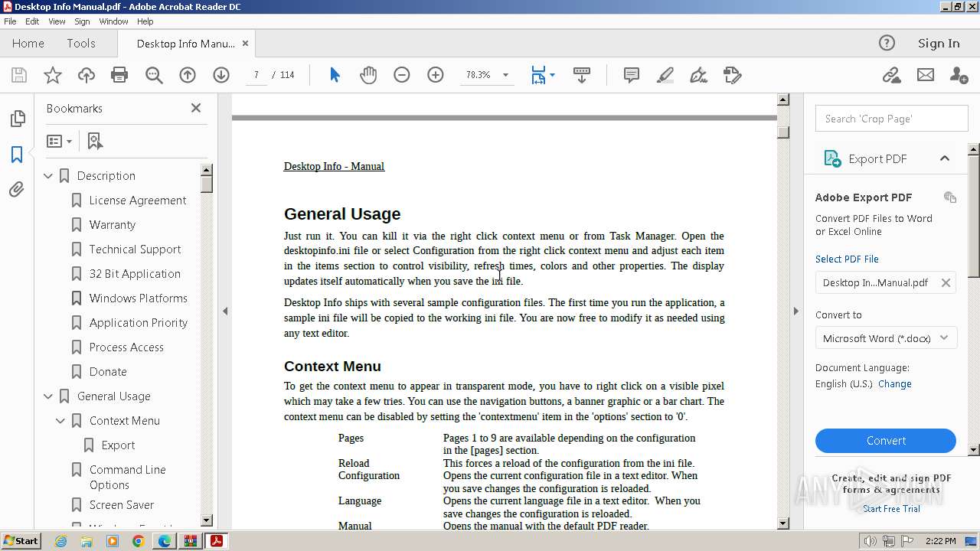Open the bookmark options dropdown
The height and width of the screenshot is (551, 980).
(x=59, y=141)
